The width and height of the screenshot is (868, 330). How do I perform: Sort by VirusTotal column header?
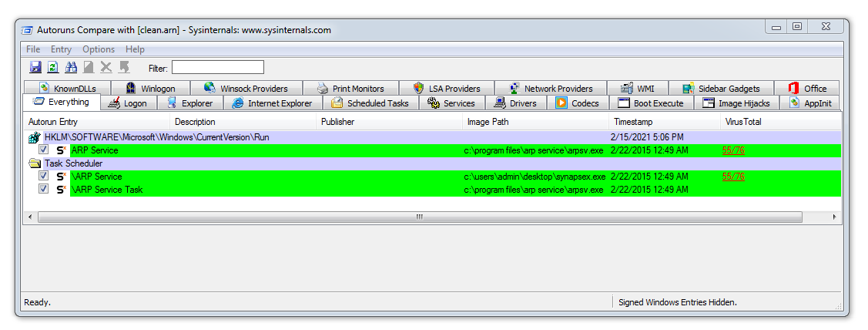tap(780, 122)
